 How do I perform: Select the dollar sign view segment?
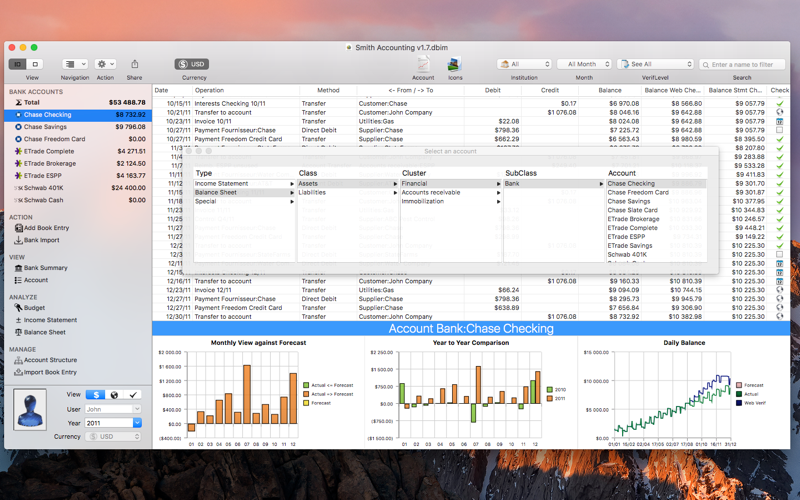(x=95, y=395)
